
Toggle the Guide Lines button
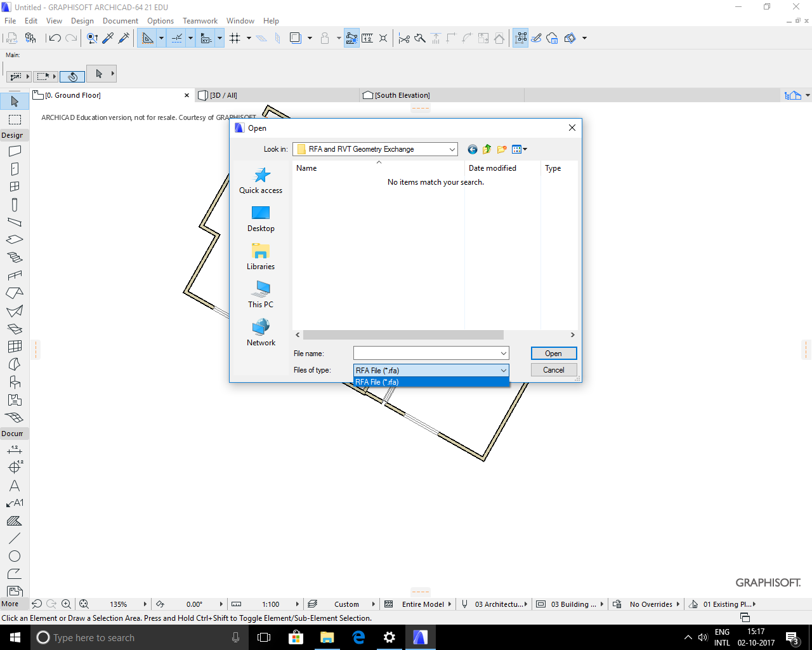click(148, 37)
